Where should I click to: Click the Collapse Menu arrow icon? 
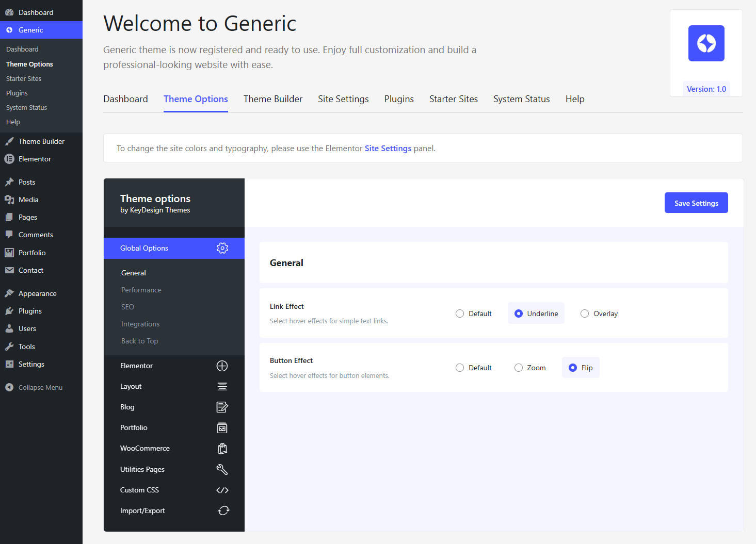coord(9,387)
